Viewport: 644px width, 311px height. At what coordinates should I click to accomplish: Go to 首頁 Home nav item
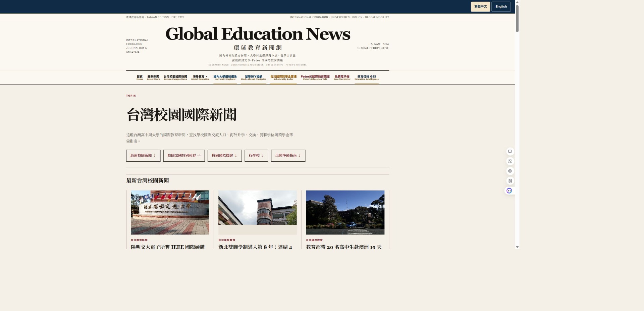click(x=140, y=77)
